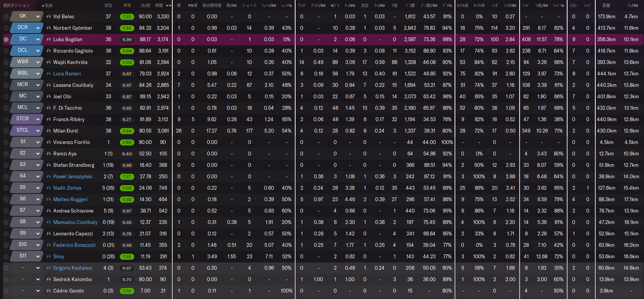The height and width of the screenshot is (299, 644).
Task: Open info icon beside Andrea Schiavone
Action: pos(49,211)
